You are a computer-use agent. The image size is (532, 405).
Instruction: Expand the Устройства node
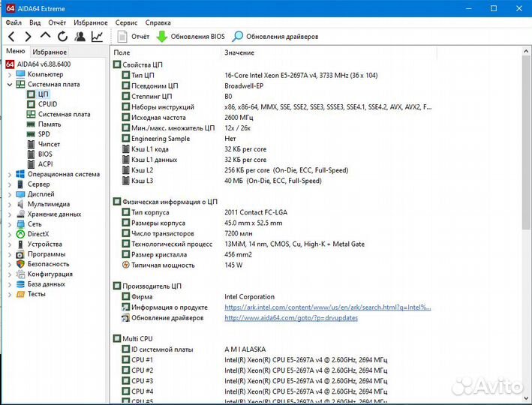10,244
